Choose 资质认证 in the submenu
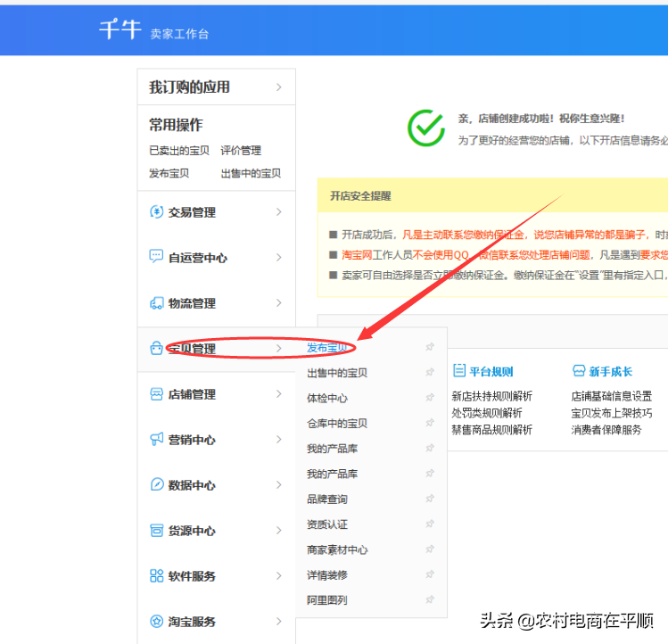The width and height of the screenshot is (668, 644). 326,524
